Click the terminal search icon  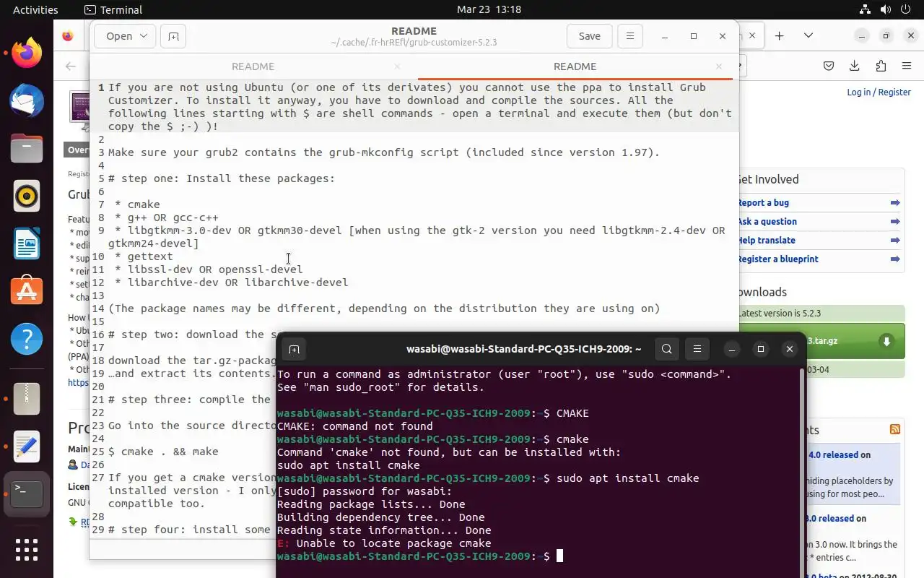tap(667, 349)
